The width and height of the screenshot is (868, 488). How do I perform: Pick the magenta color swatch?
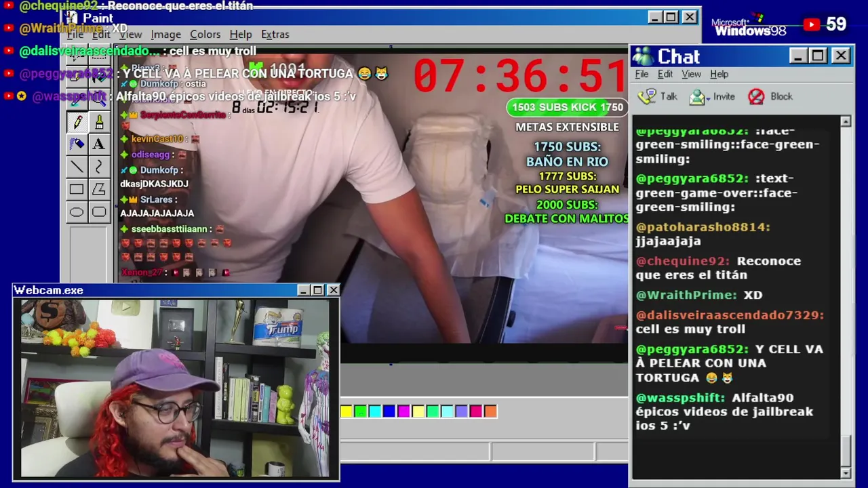[x=403, y=411]
